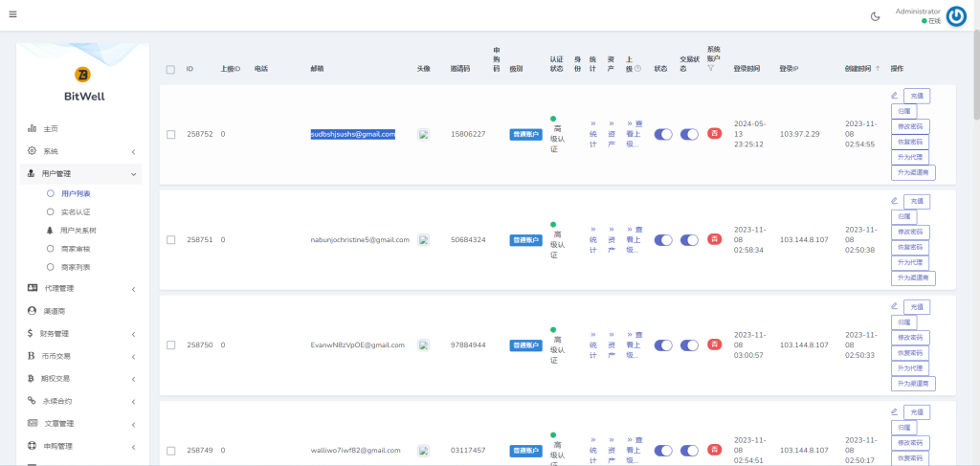Viewport: 980px width, 466px height.
Task: Toggle dark mode with the moon icon
Action: pos(875,16)
